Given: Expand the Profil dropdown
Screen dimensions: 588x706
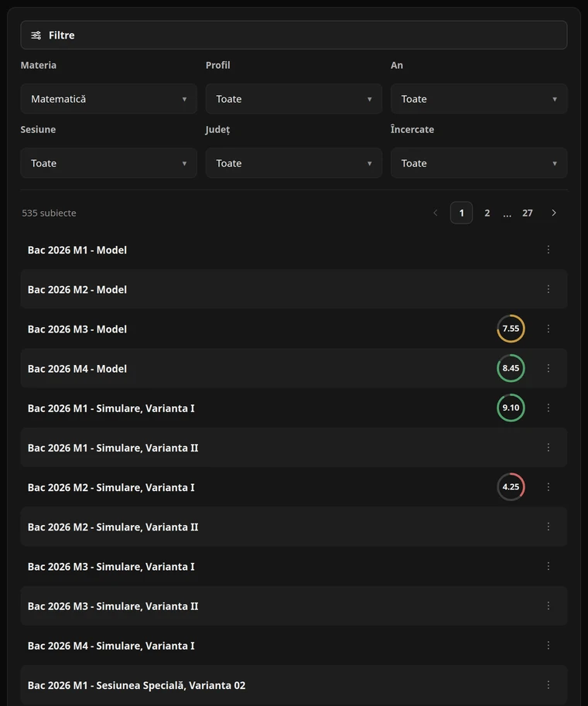Looking at the screenshot, I should 294,99.
